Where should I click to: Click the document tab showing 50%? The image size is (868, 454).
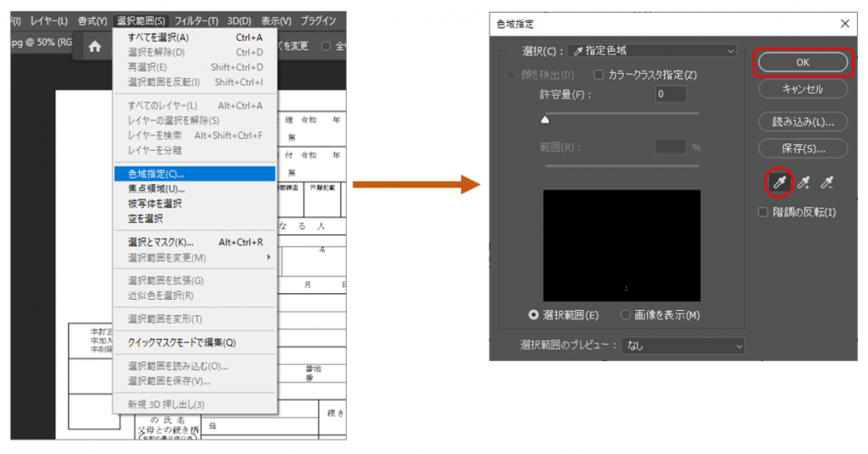(x=42, y=42)
